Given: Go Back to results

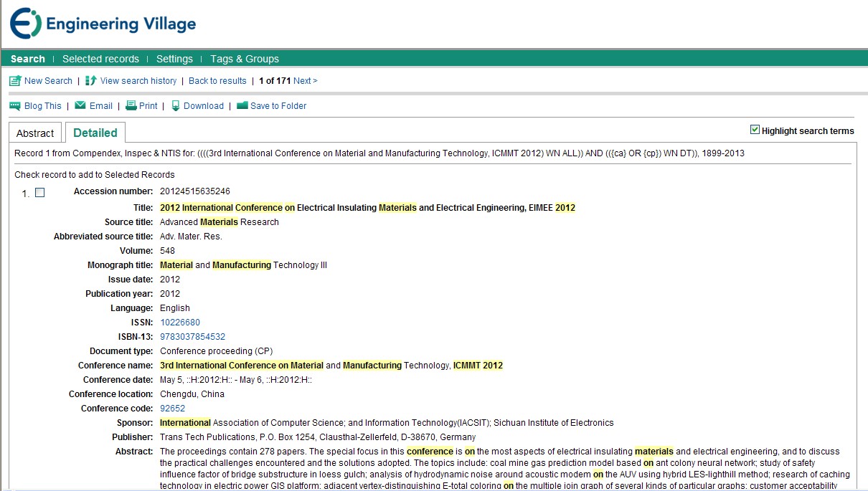Looking at the screenshot, I should [217, 81].
